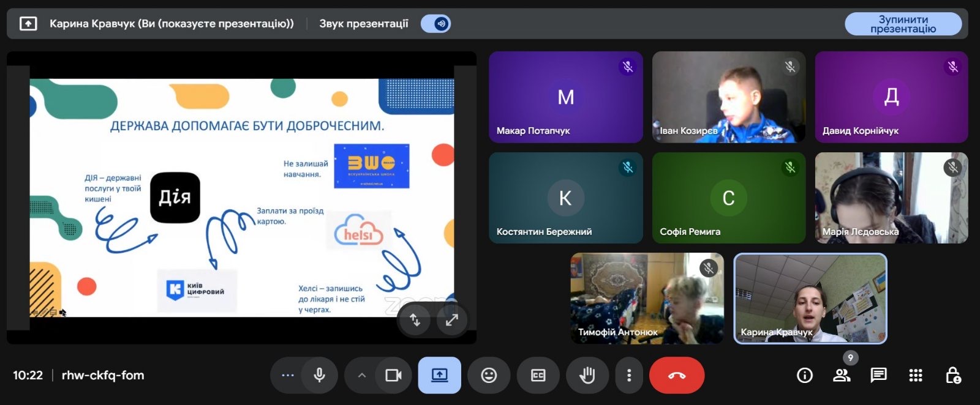Open more options vertical dots menu
Image resolution: width=980 pixels, height=405 pixels.
point(629,375)
